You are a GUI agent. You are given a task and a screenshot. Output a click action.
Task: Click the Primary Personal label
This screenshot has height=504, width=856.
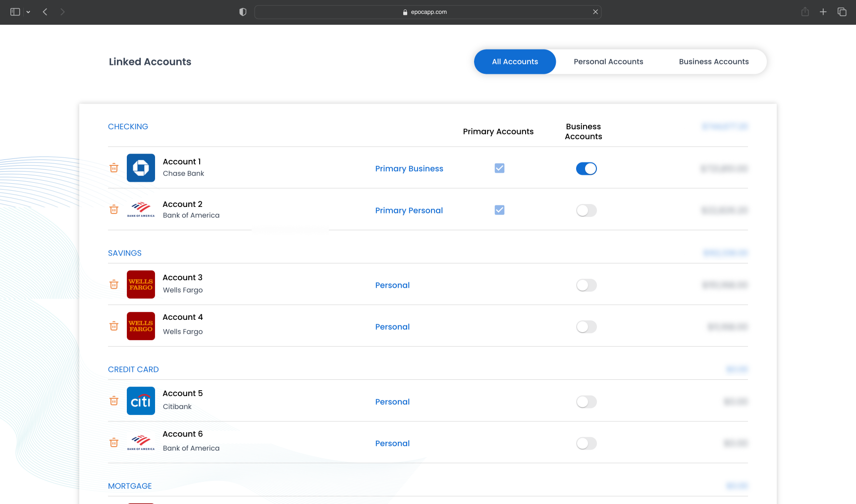click(x=409, y=210)
